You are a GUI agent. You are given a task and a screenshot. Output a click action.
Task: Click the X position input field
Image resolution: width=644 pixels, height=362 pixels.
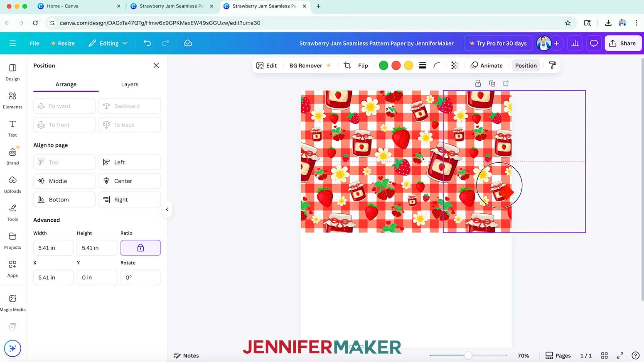pyautogui.click(x=53, y=277)
